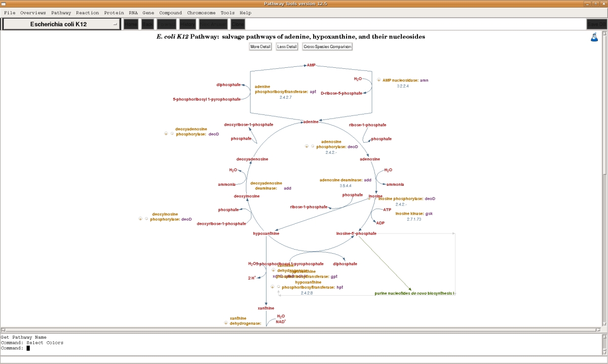Click the Cross-Species Comparison button
Image resolution: width=608 pixels, height=364 pixels.
[x=327, y=47]
